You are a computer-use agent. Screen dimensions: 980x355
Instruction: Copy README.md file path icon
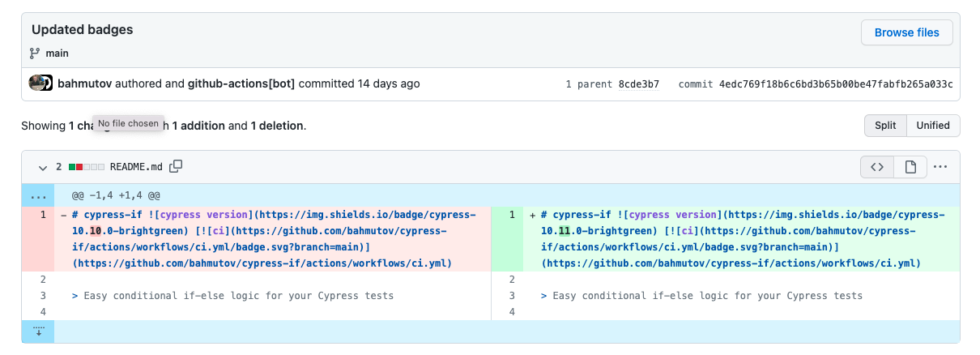[176, 166]
